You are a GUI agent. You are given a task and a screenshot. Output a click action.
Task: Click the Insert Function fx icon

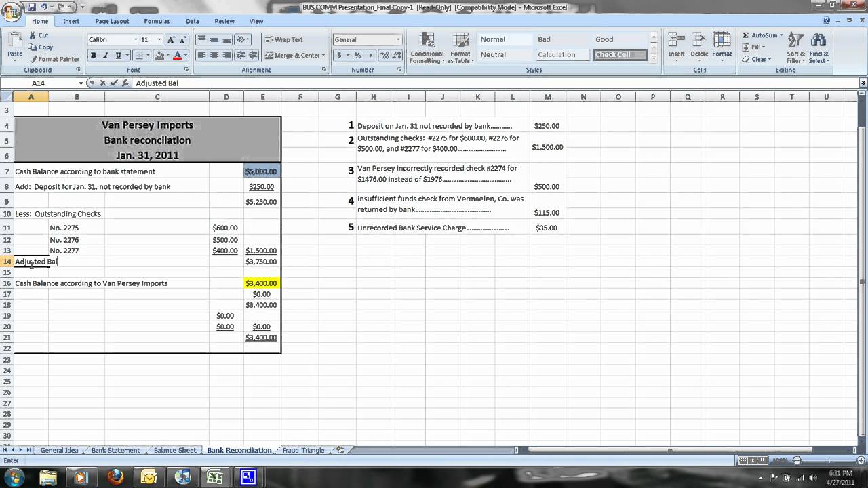[125, 83]
